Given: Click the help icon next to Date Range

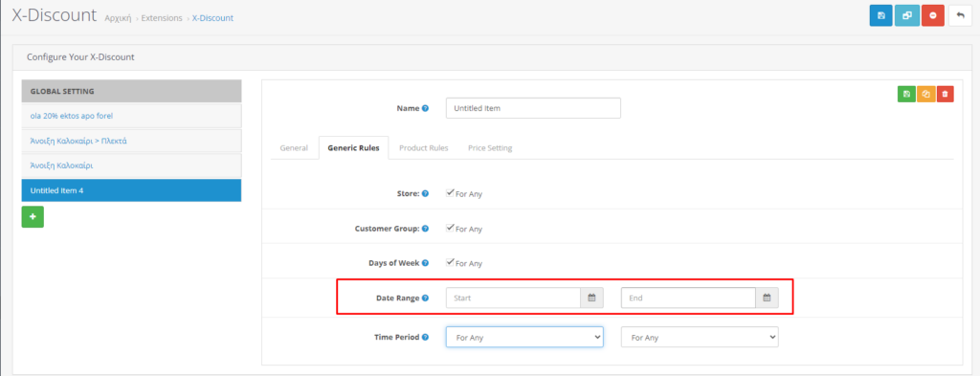Looking at the screenshot, I should coord(426,298).
